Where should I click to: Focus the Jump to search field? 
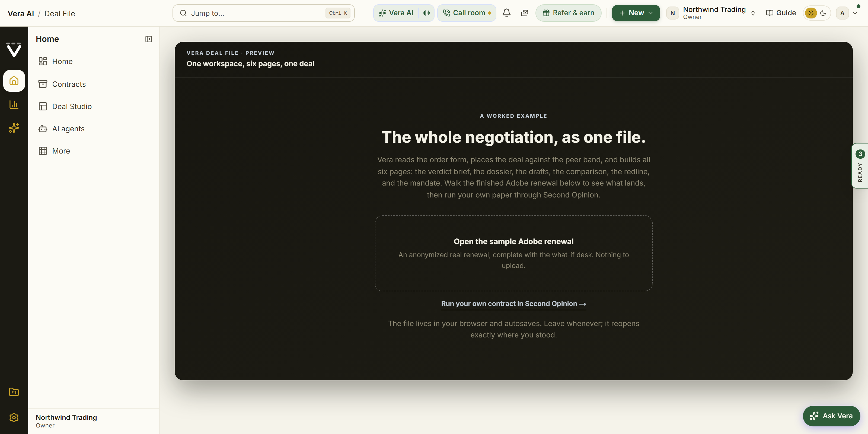[263, 13]
